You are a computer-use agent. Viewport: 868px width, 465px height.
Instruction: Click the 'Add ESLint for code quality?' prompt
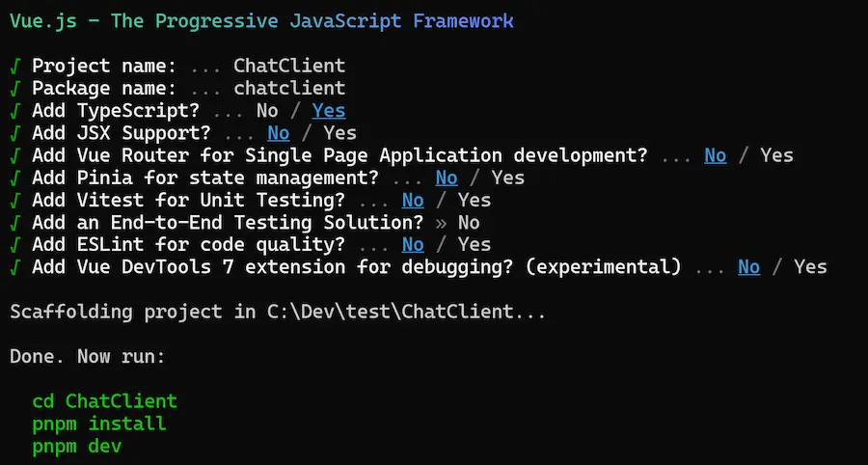point(188,245)
